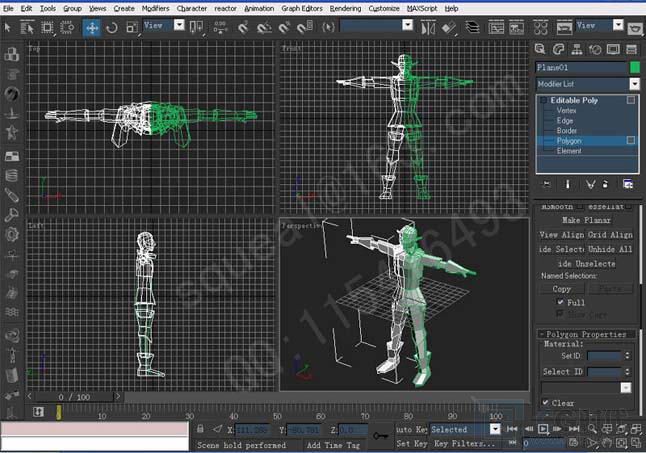The width and height of the screenshot is (646, 453).
Task: Activate the Select and Rotate tool
Action: coord(112,28)
